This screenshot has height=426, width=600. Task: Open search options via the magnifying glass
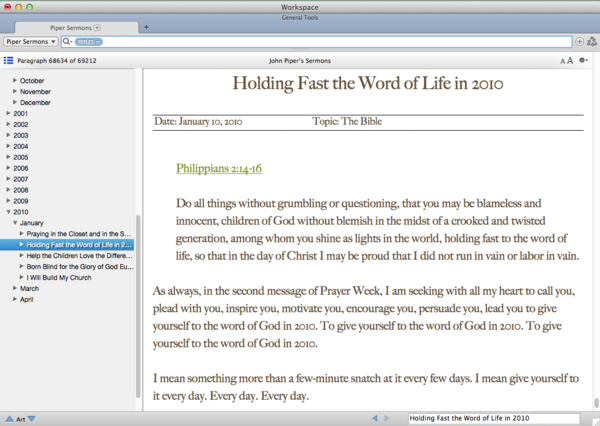click(x=67, y=42)
